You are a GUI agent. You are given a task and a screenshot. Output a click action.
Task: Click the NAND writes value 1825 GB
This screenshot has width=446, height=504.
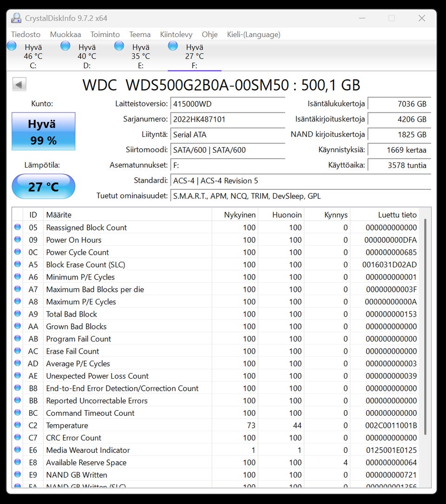[x=400, y=135]
